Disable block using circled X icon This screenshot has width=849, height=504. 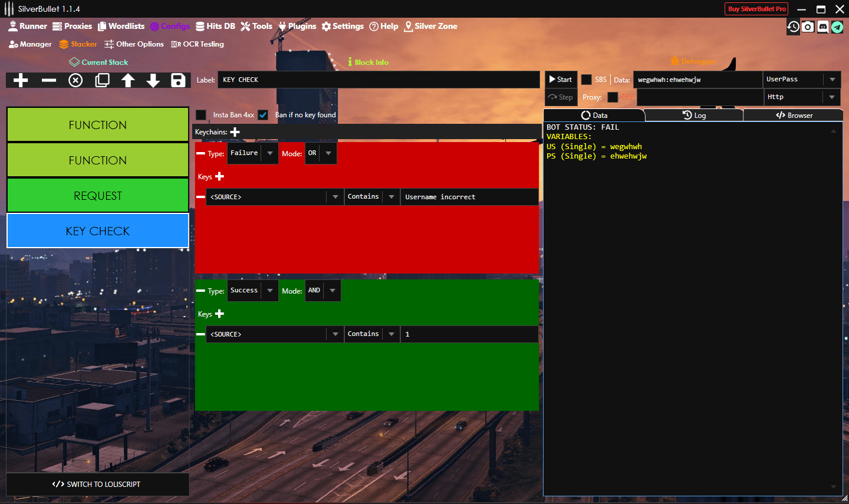[75, 80]
